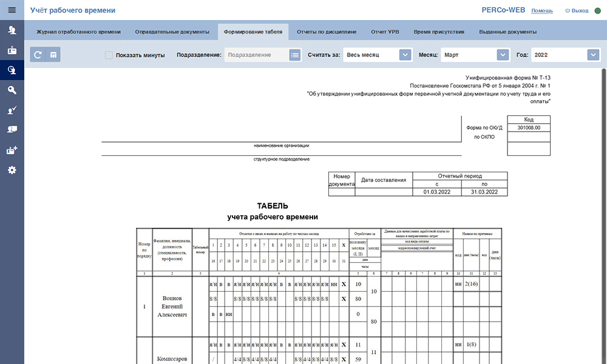Click the "Код" header cell
The width and height of the screenshot is (607, 364).
(x=529, y=120)
